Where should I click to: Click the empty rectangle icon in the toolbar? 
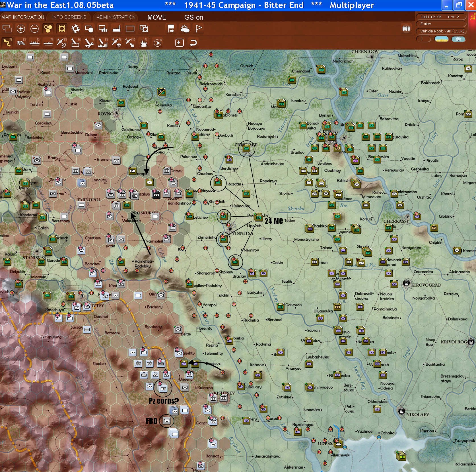(130, 28)
